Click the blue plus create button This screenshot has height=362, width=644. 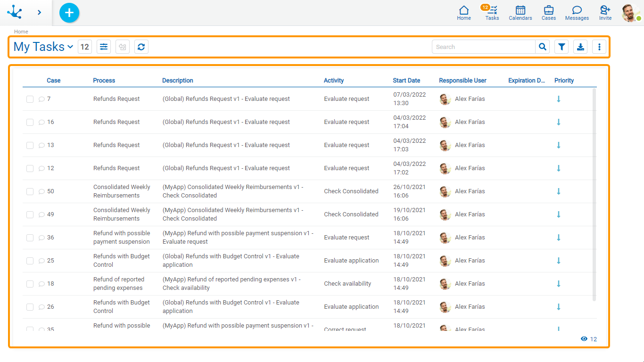69,13
